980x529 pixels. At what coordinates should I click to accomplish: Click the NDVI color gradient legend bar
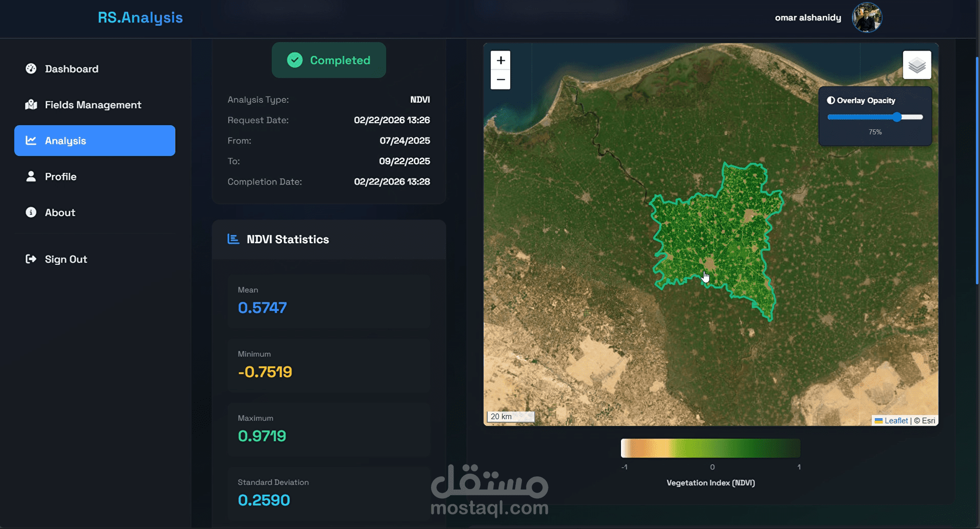click(710, 448)
